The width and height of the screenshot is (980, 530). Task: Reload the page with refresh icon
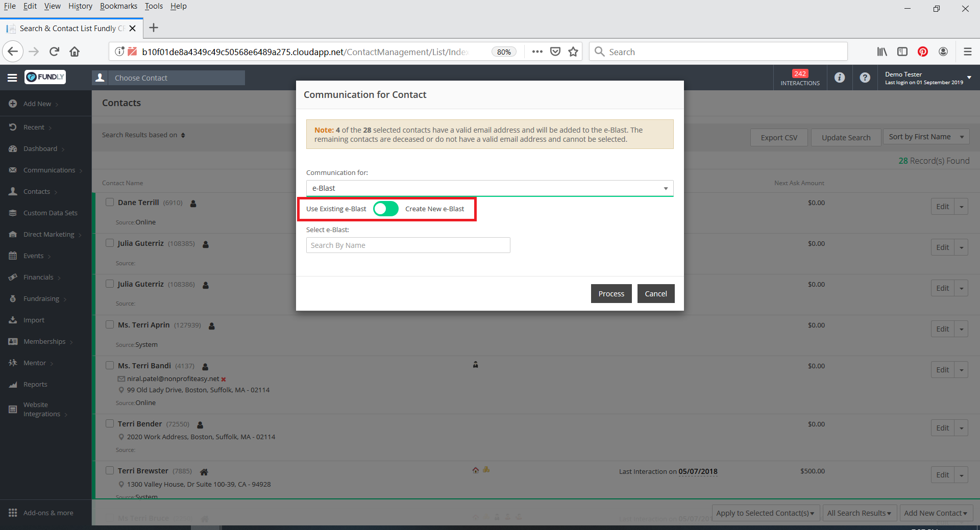(54, 52)
